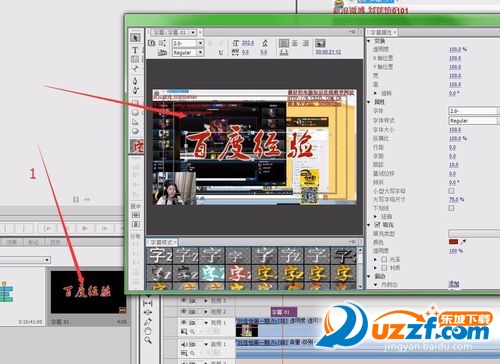Viewport: 500px width, 364px height.
Task: Open the styles panel menu icon
Action: point(353,242)
